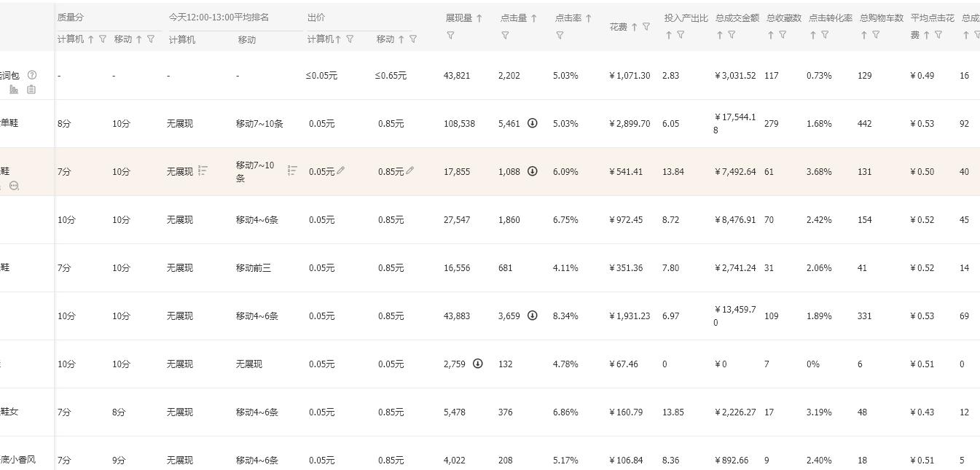Open the bar chart icon under 词包
Image resolution: width=980 pixels, height=470 pixels.
click(x=14, y=90)
